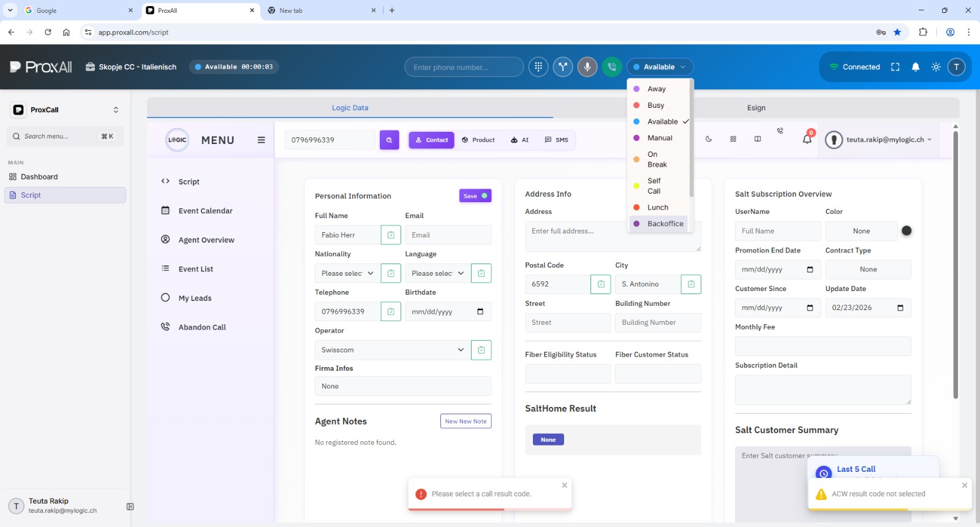Screen dimensions: 980x527
Task: Open My Leads menu item
Action: pos(195,298)
